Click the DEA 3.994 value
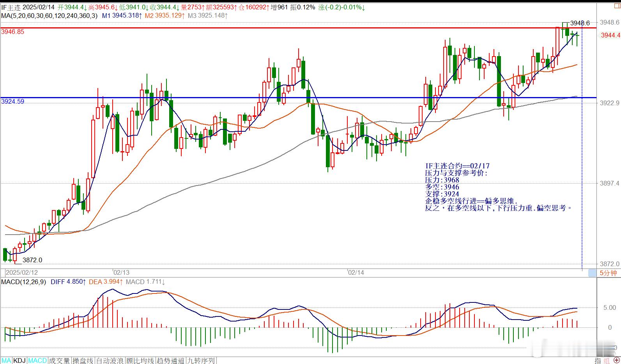Viewport: 621px width, 364px height. click(106, 281)
